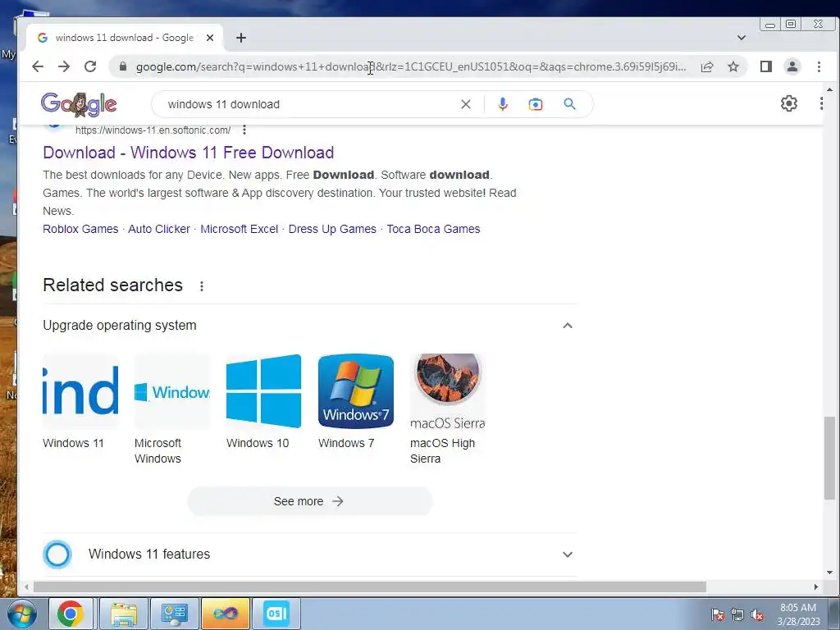This screenshot has height=630, width=840.
Task: Click the scroll-right arrow of horizontal scrollbar
Action: tap(816, 587)
